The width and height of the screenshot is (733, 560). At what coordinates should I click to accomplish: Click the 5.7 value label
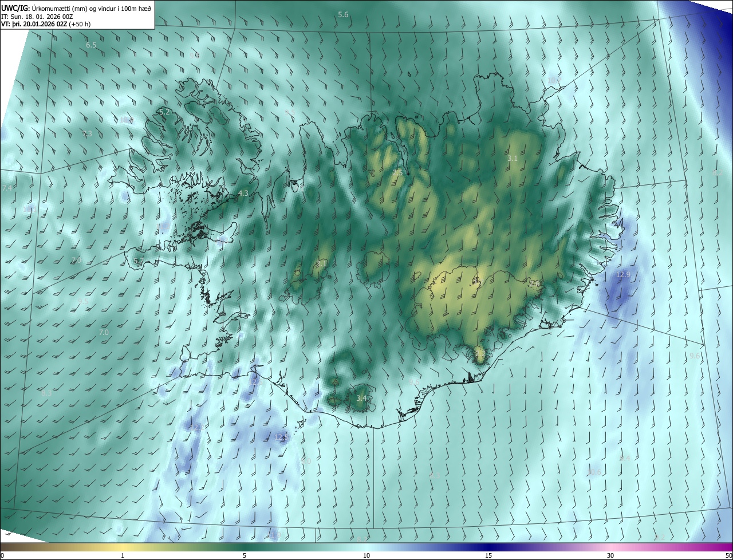coord(138,261)
